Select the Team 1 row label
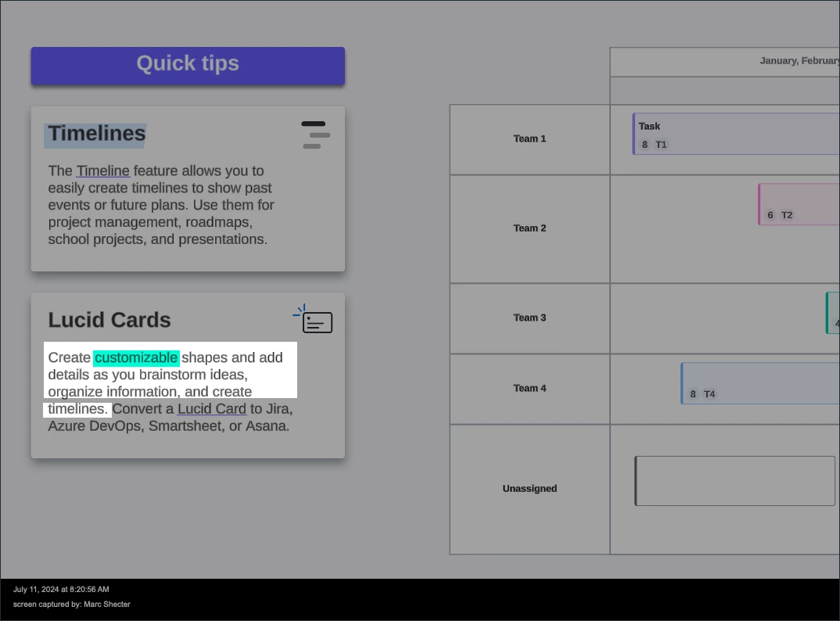The height and width of the screenshot is (621, 840). pyautogui.click(x=529, y=138)
